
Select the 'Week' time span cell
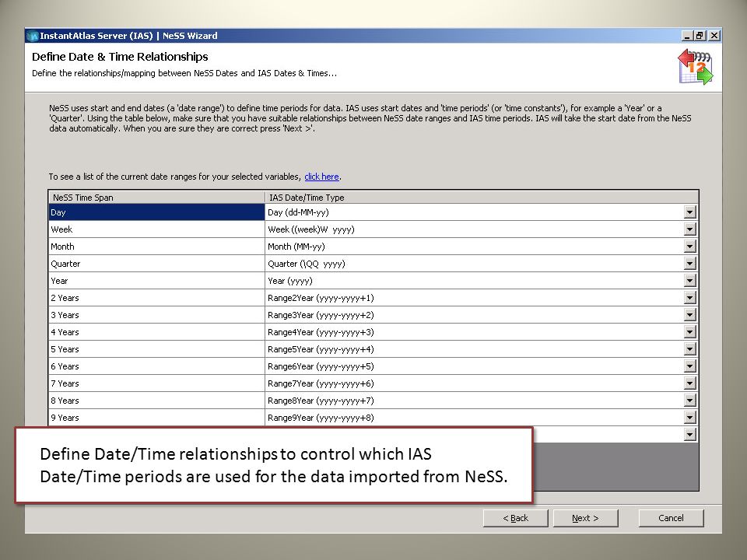(156, 229)
